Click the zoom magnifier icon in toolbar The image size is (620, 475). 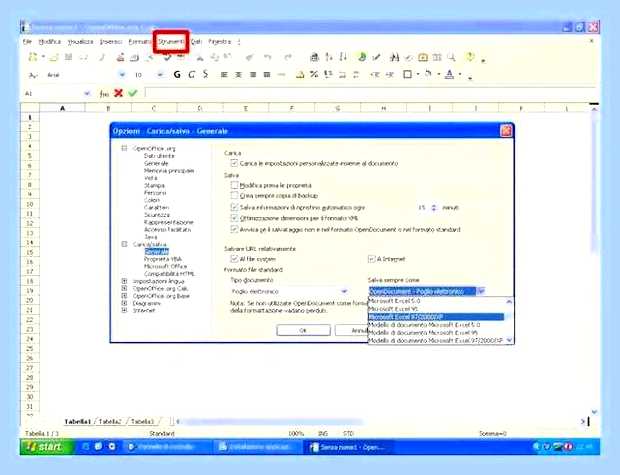[x=451, y=57]
